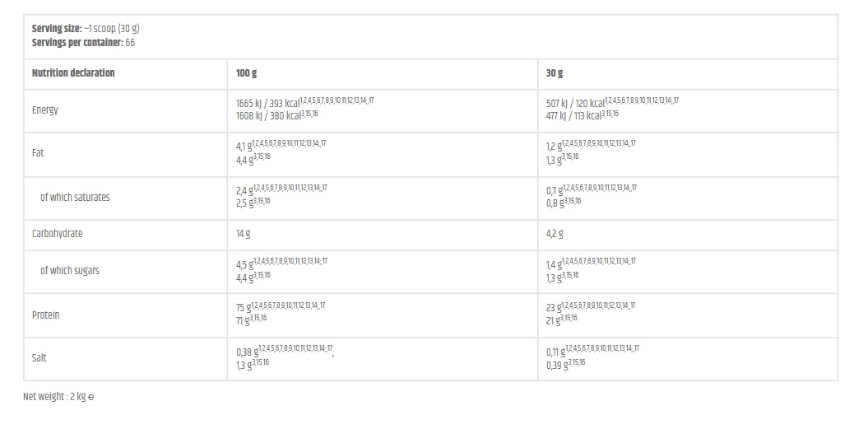
Task: Click the 'Carbohydrate' row label
Action: point(58,234)
